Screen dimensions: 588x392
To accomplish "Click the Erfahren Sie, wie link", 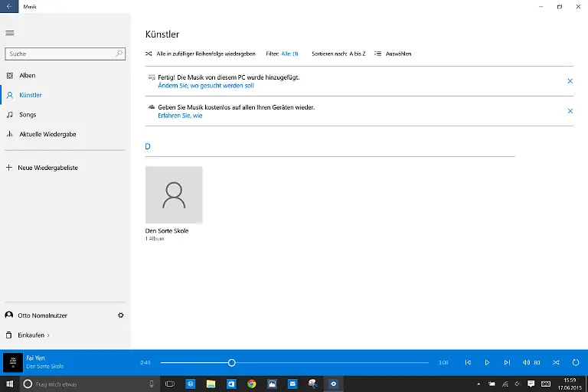I will (180, 115).
